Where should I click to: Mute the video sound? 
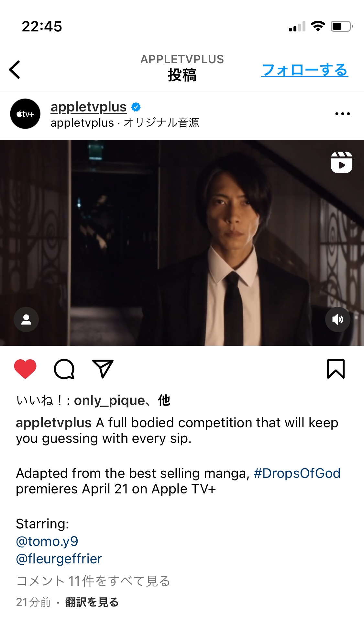click(x=337, y=319)
